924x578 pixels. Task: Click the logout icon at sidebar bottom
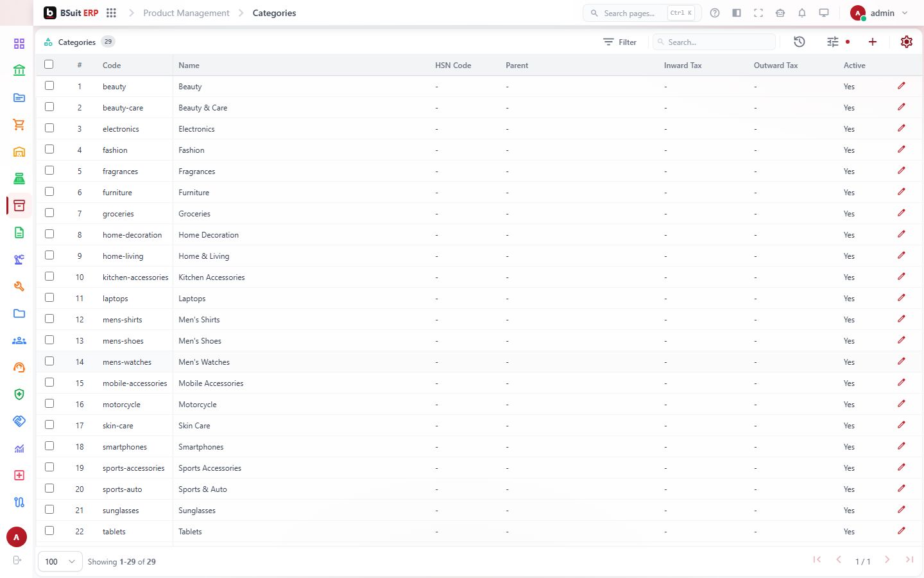(17, 560)
